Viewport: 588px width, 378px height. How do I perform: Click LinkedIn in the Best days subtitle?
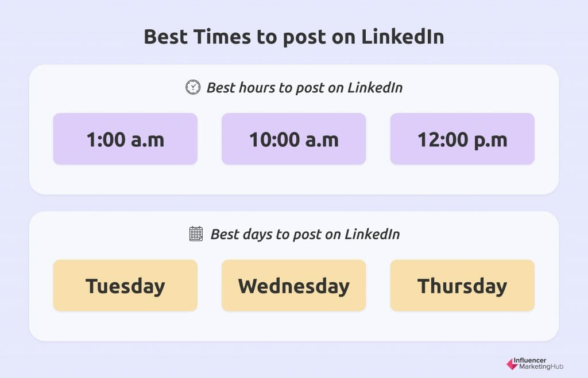[372, 234]
